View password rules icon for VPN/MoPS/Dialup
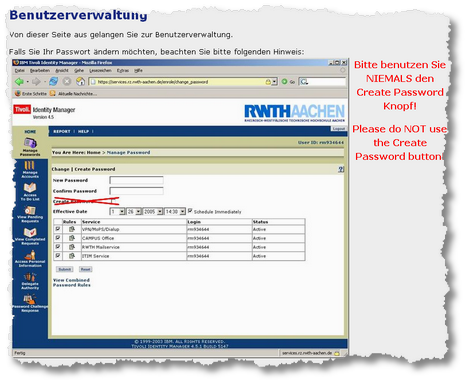The image size is (465, 380). click(x=71, y=229)
